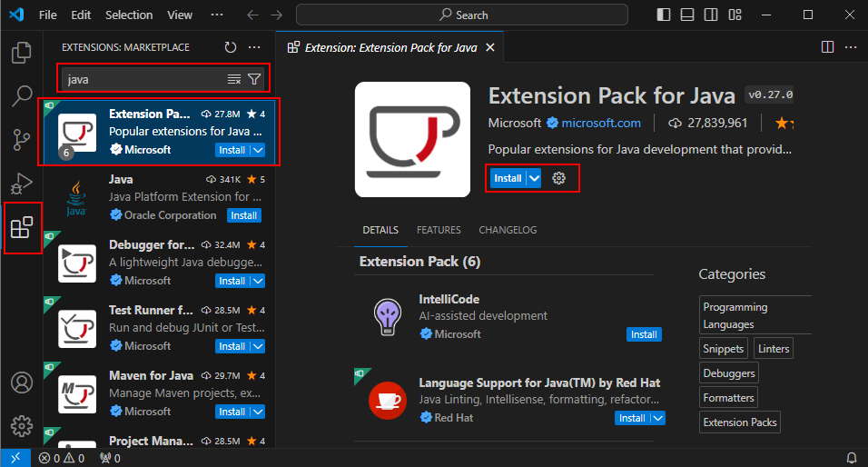
Task: Open the View menu
Action: tap(180, 15)
